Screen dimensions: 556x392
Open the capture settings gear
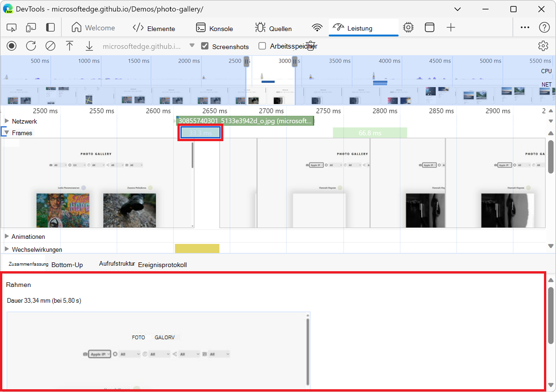(x=543, y=46)
